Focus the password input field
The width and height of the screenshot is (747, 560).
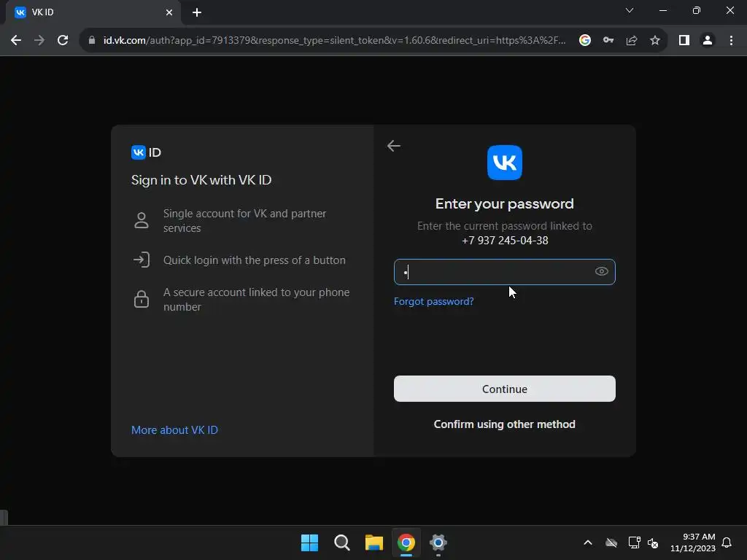pos(505,272)
